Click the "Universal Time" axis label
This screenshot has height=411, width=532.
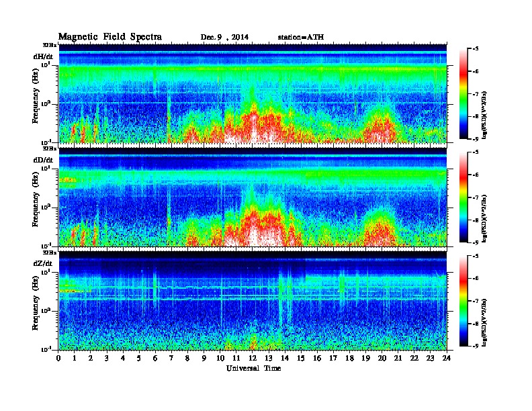253,368
